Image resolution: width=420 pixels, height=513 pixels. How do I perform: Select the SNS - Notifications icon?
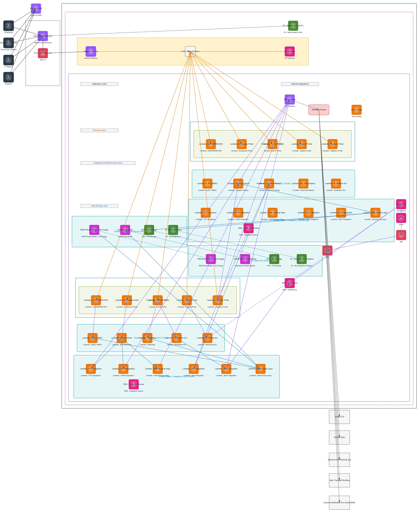290,283
